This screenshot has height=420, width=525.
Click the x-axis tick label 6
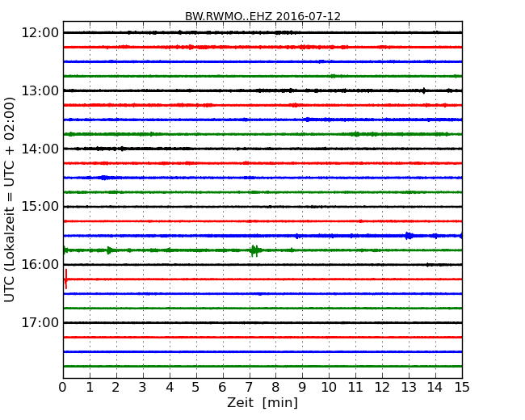pyautogui.click(x=222, y=388)
